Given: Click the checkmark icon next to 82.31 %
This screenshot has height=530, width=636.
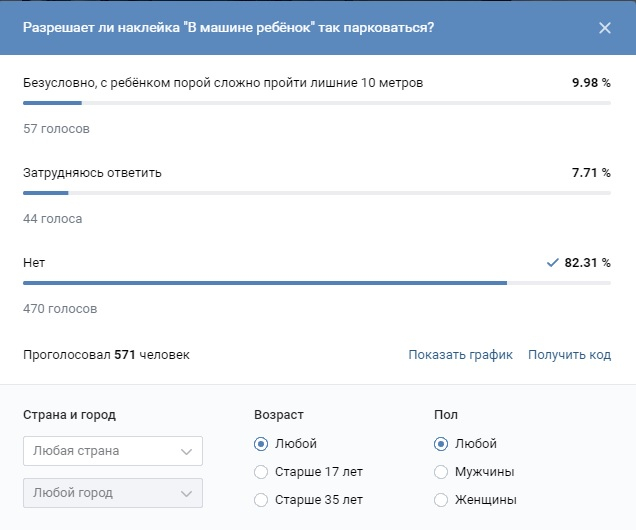Looking at the screenshot, I should point(552,263).
